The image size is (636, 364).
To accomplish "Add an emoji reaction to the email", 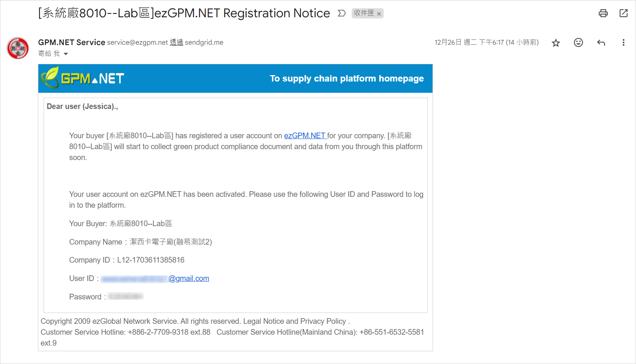I will point(578,42).
